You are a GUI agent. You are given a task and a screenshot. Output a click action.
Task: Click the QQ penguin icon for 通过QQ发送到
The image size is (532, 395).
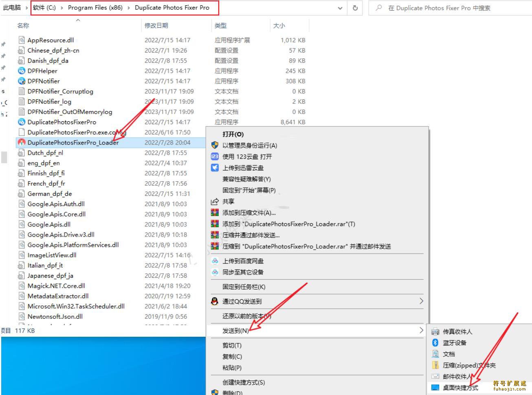click(x=215, y=301)
